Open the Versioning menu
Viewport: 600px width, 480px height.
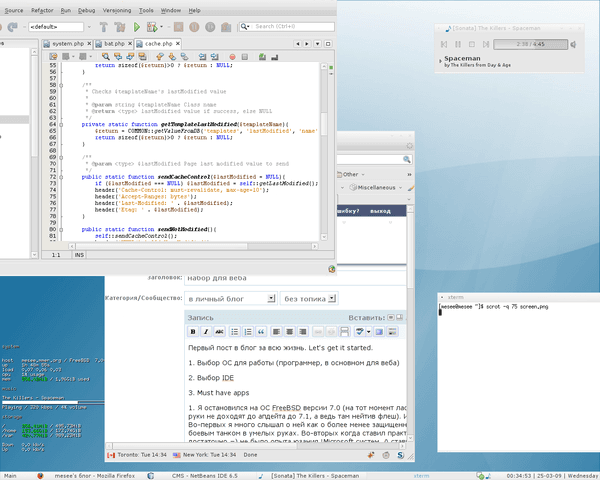tap(117, 10)
